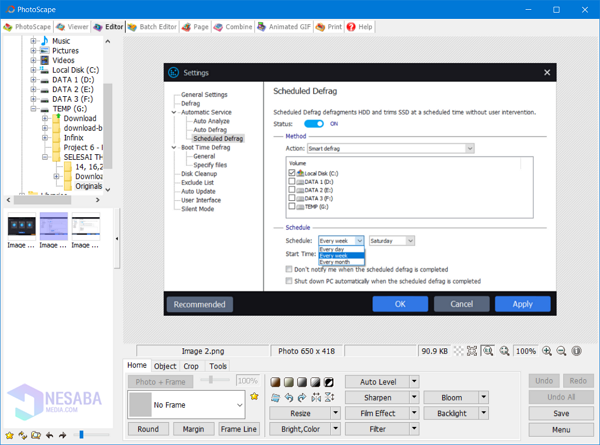Open the Film Effect dropdown arrow
This screenshot has width=600, height=445.
pyautogui.click(x=414, y=413)
